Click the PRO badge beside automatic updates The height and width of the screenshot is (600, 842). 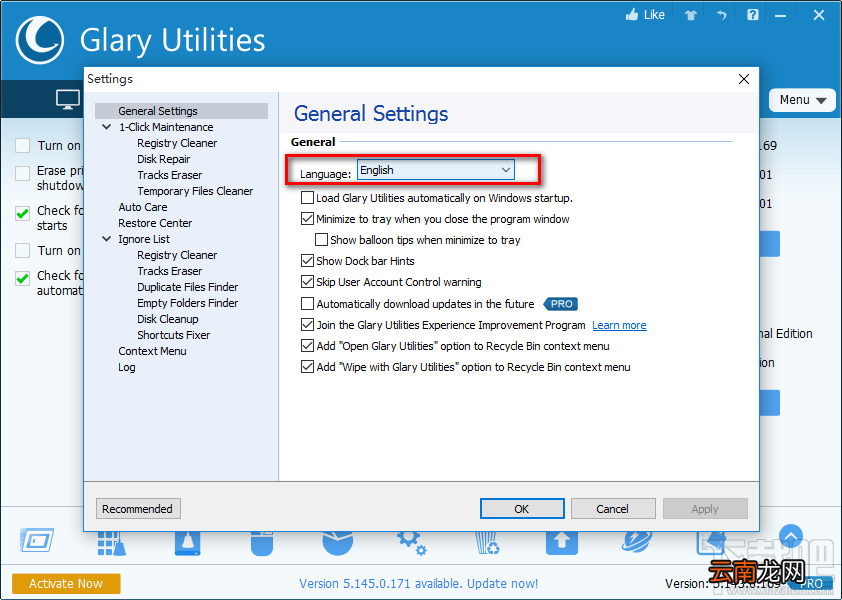point(561,304)
